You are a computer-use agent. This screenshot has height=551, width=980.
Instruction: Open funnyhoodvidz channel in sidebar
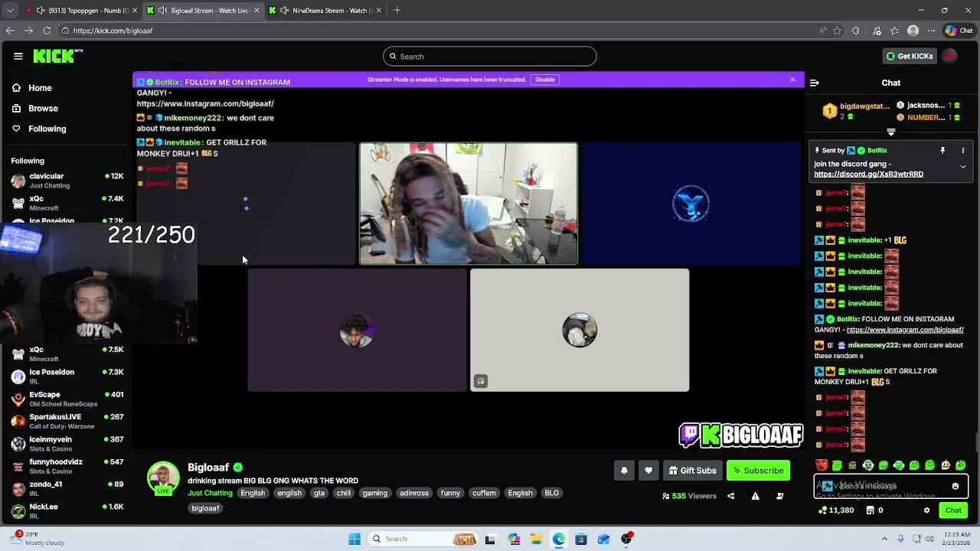click(67, 466)
